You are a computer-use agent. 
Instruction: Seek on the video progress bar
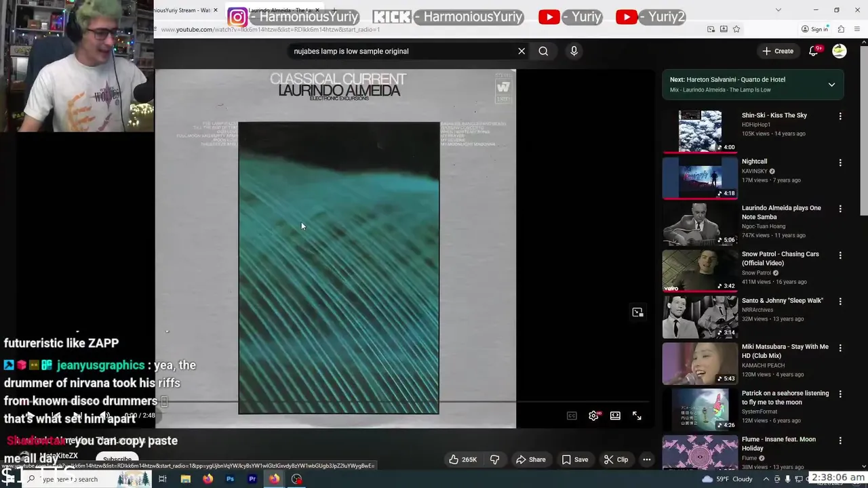[336, 401]
